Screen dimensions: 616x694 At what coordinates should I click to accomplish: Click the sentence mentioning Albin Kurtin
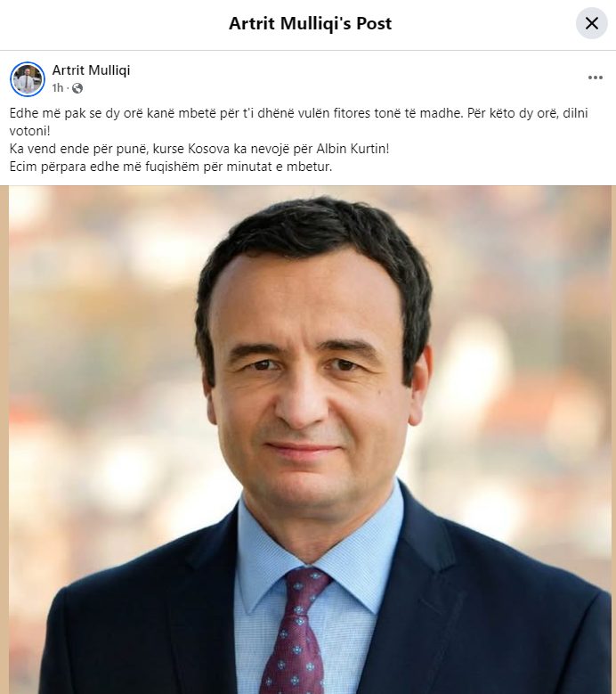199,149
